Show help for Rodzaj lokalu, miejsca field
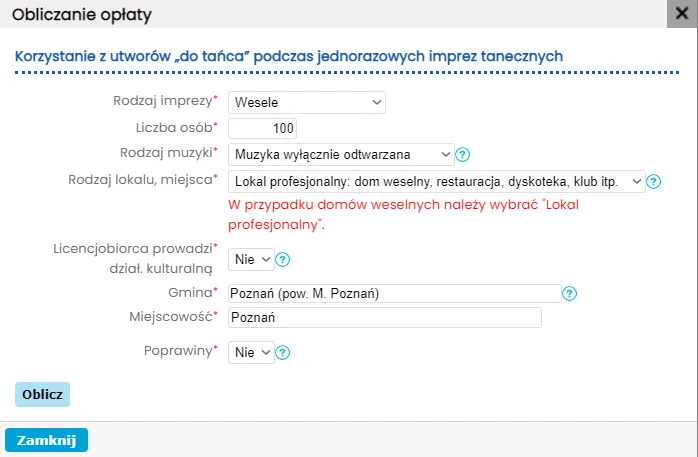This screenshot has height=457, width=698. click(654, 181)
